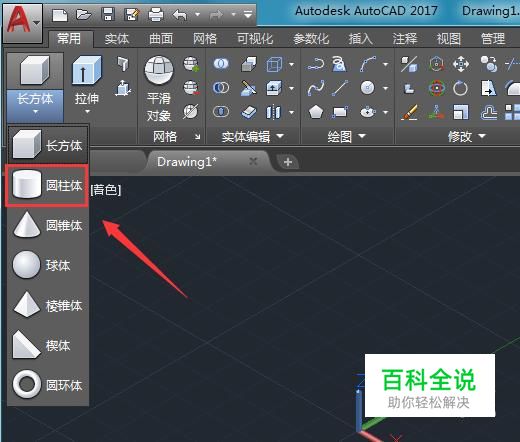Redo the last undone action
The width and height of the screenshot is (520, 442).
(216, 15)
